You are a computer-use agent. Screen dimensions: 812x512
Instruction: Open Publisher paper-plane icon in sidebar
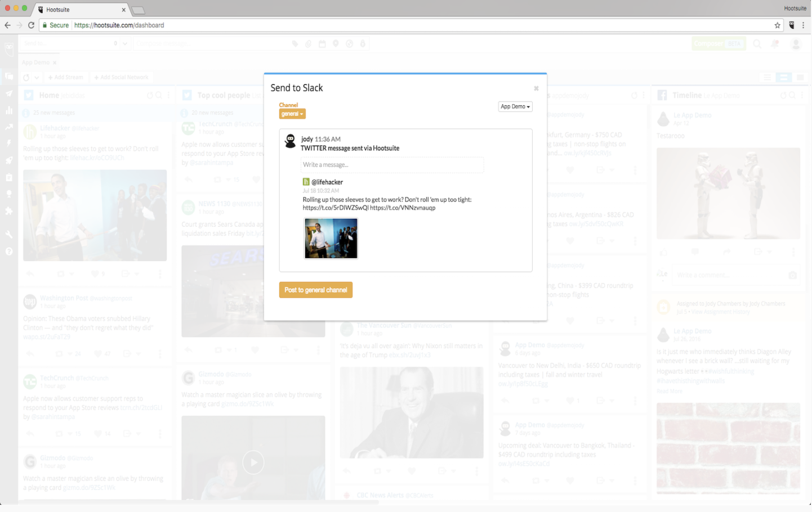[x=9, y=94]
